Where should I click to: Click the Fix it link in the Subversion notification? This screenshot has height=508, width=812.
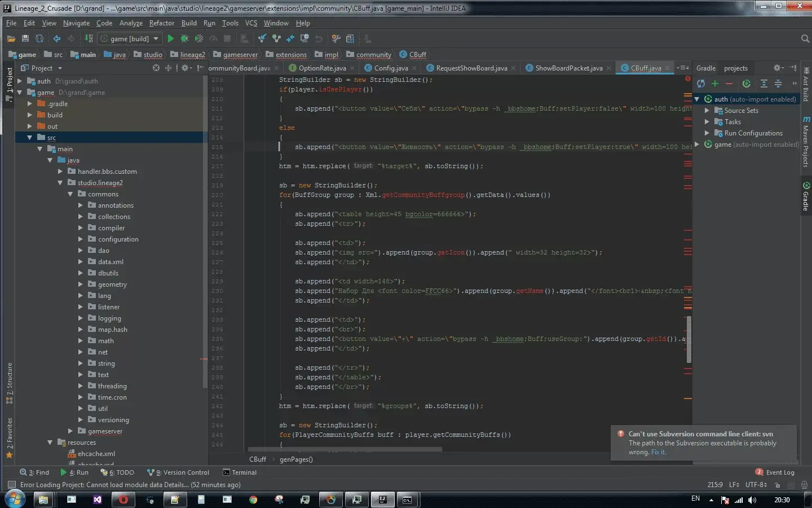(659, 452)
